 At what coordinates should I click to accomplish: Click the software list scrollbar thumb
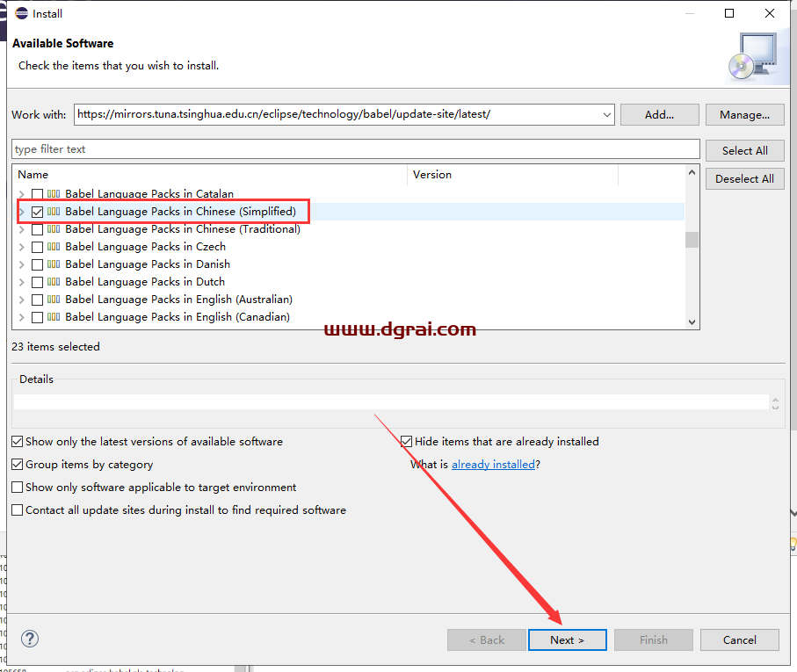point(692,239)
